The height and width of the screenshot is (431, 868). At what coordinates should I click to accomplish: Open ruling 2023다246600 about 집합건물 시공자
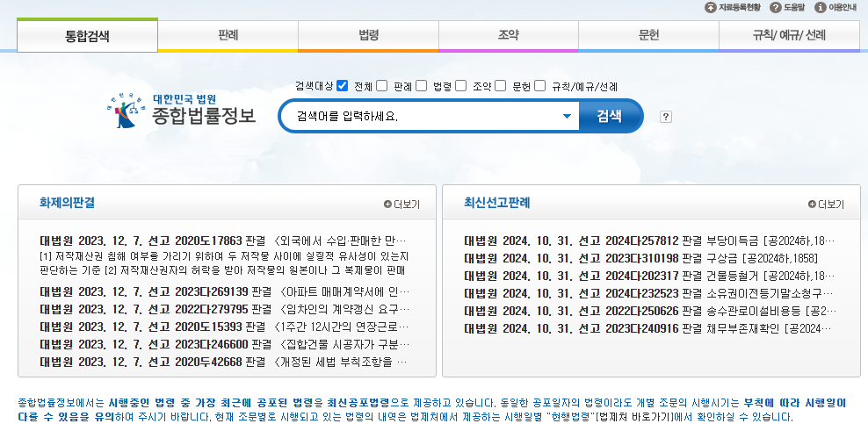click(x=225, y=345)
